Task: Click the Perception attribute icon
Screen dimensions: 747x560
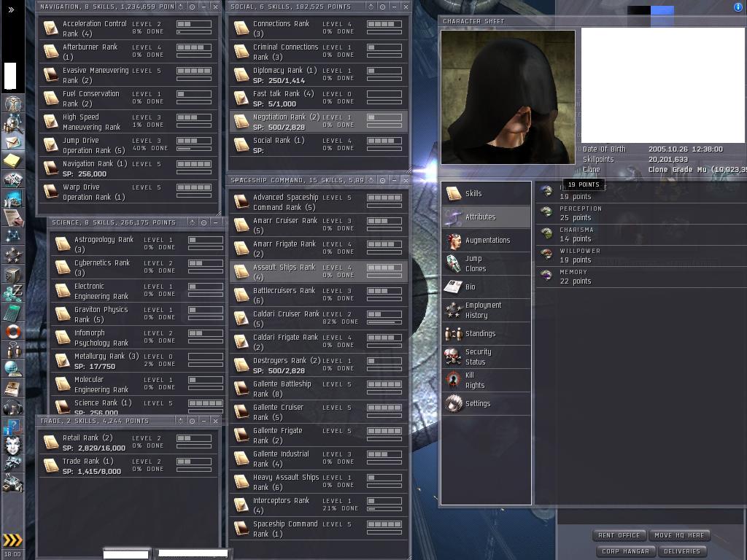Action: [x=546, y=212]
